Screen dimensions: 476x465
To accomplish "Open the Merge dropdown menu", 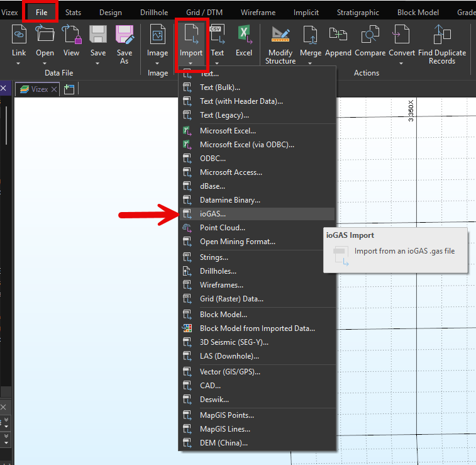I will pyautogui.click(x=311, y=63).
